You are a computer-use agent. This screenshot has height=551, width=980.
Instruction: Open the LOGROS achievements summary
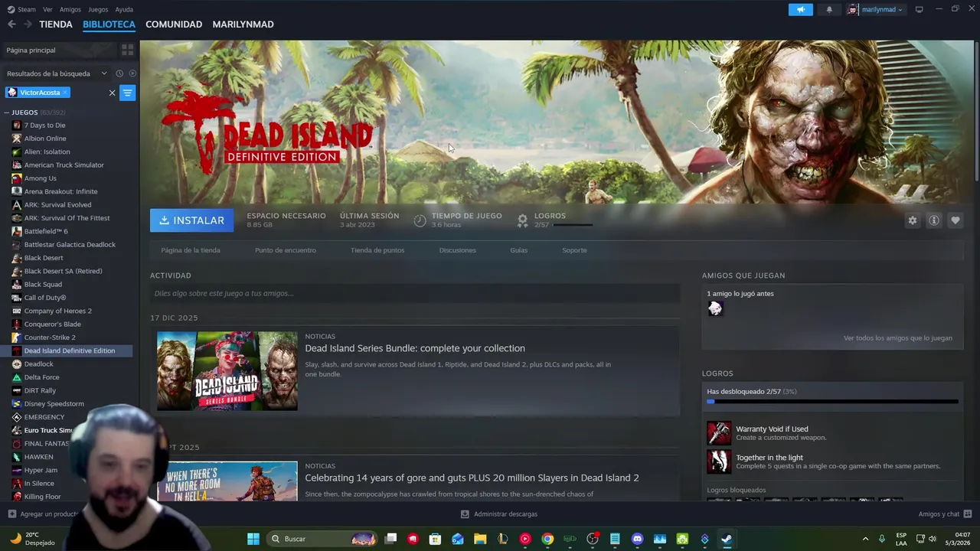tap(554, 220)
